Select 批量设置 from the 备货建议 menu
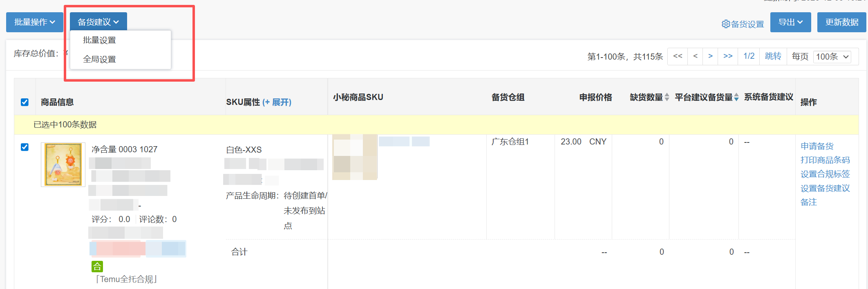The height and width of the screenshot is (289, 868). [99, 40]
